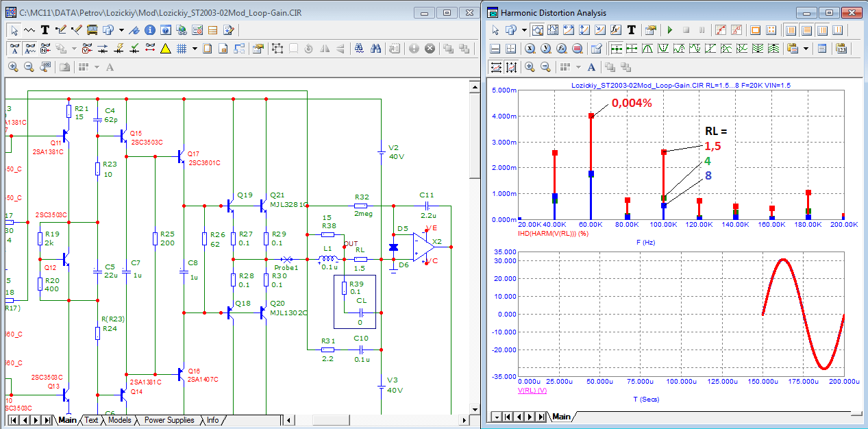Viewport: 868px width, 429px height.
Task: Go to first schematic page arrow
Action: click(x=12, y=420)
